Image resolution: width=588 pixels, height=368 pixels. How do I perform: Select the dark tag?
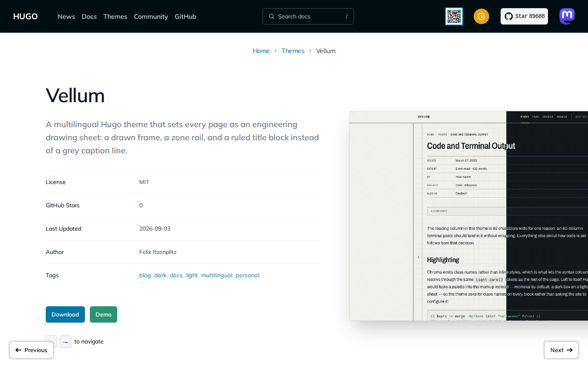pyautogui.click(x=160, y=275)
